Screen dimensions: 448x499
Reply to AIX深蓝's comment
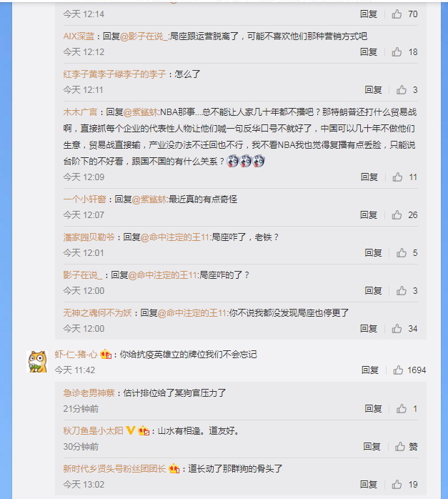(369, 51)
